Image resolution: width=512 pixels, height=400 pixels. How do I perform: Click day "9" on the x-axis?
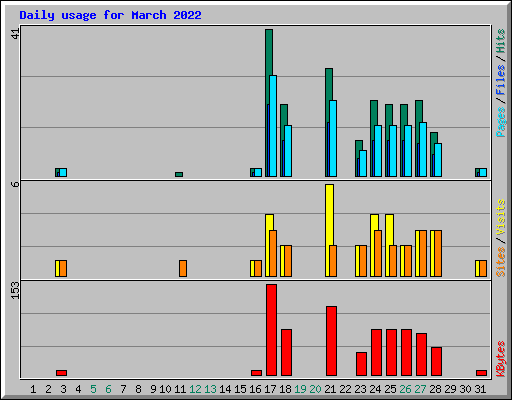click(x=153, y=389)
